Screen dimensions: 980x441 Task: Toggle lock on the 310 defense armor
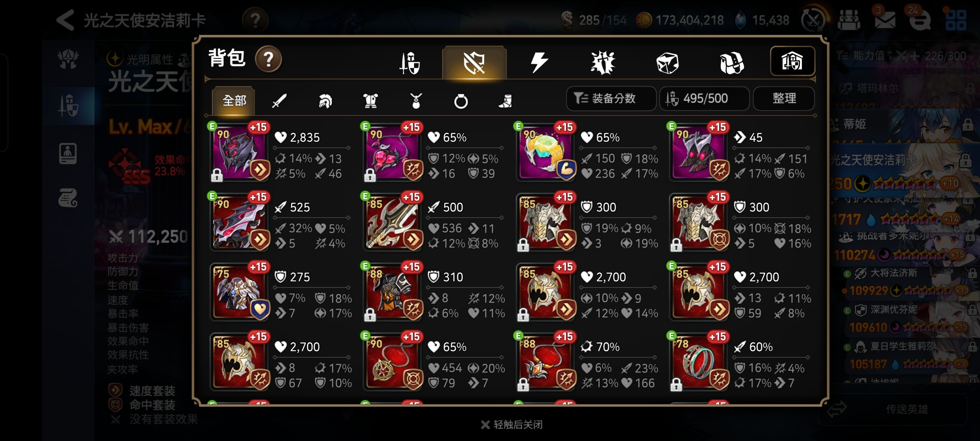[370, 315]
